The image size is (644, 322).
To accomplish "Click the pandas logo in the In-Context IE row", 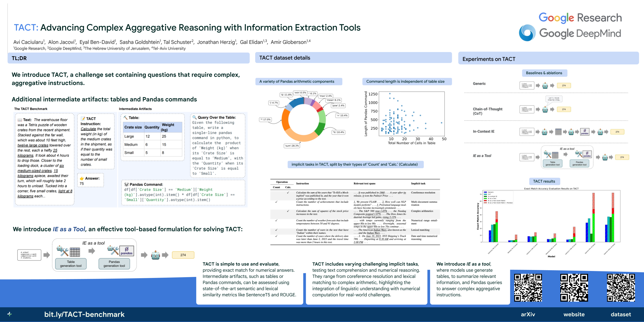I will click(x=584, y=132).
